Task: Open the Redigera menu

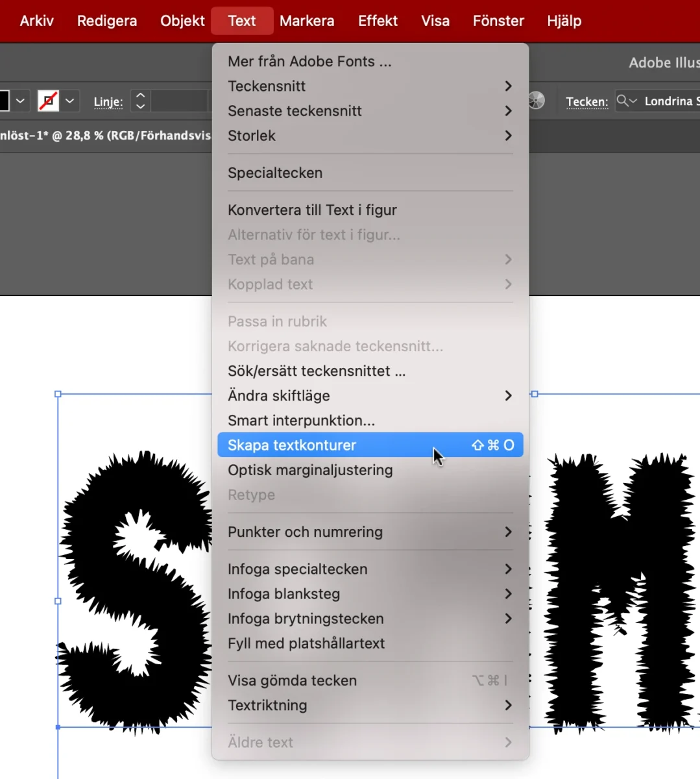Action: pos(107,21)
